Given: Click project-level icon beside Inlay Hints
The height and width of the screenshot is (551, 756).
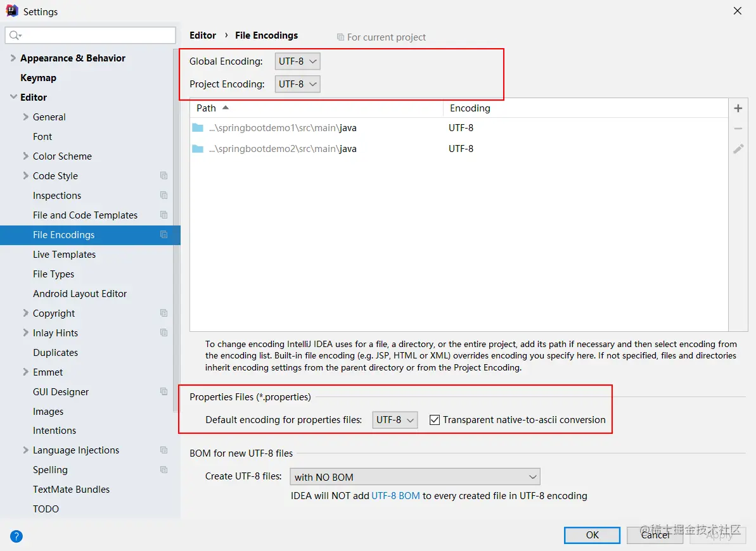Looking at the screenshot, I should pyautogui.click(x=164, y=332).
